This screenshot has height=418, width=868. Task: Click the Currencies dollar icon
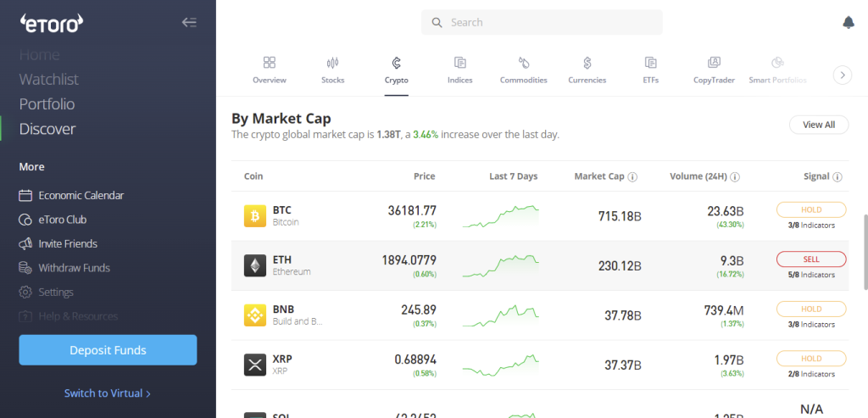point(587,62)
